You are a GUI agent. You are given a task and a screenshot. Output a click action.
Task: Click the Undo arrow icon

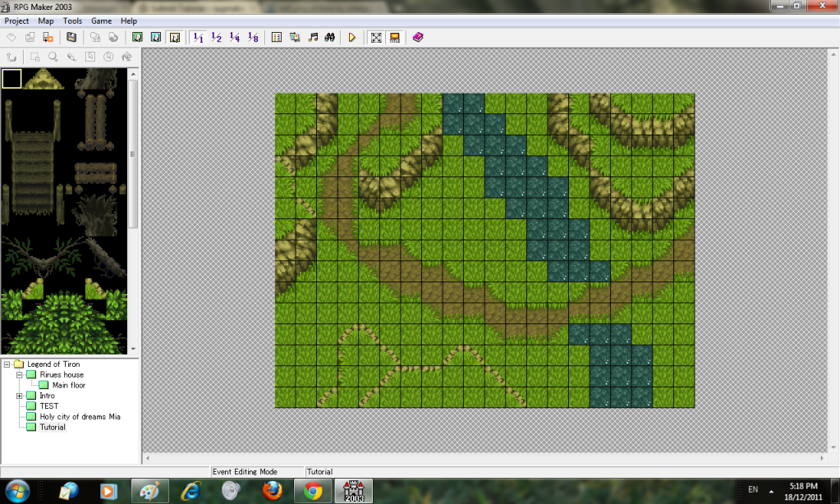[x=11, y=57]
